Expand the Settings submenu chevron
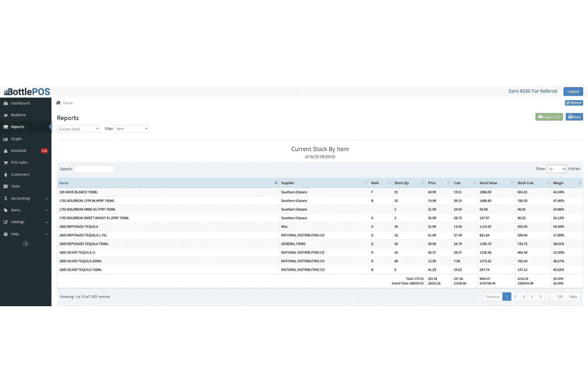588x392 pixels. tap(46, 222)
